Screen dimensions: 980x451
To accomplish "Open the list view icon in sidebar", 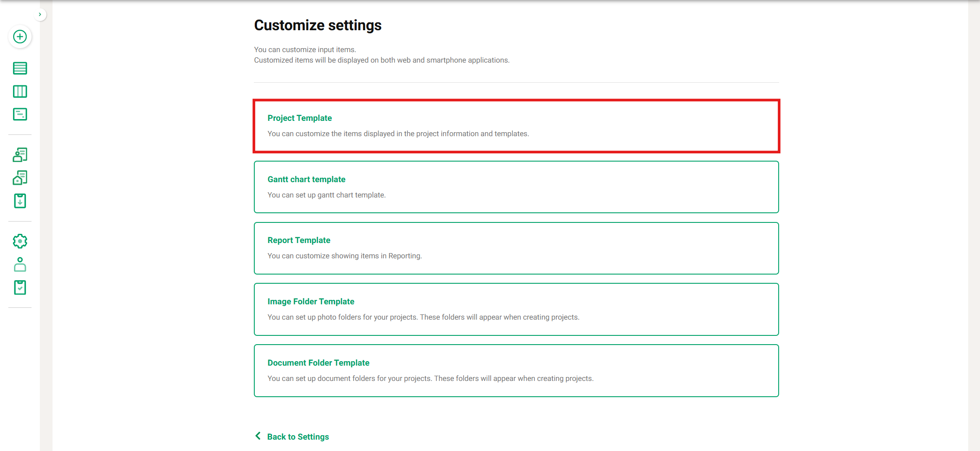I will coord(20,68).
